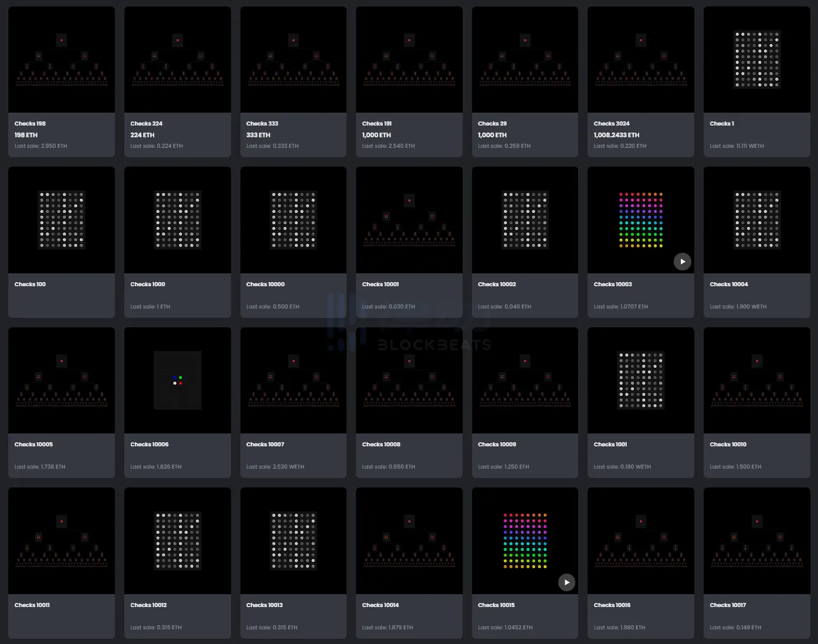
Task: Click the Checks 10004 title
Action: (x=728, y=284)
